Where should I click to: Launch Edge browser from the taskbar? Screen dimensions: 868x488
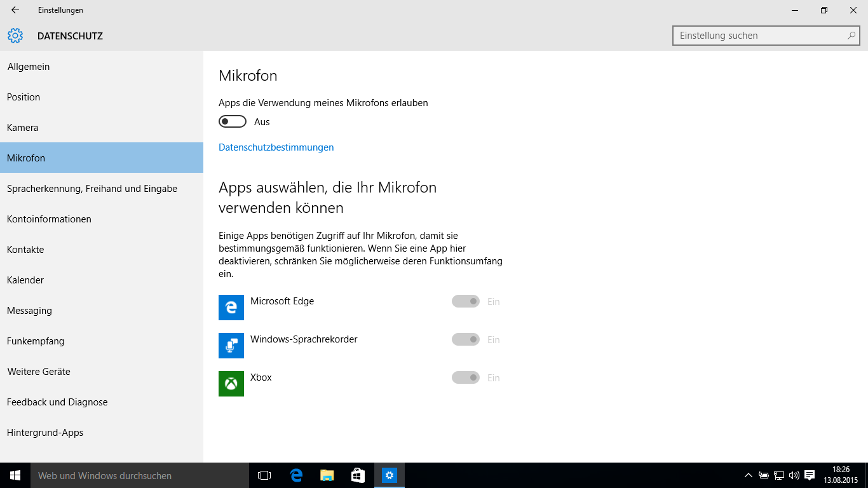[x=296, y=475]
